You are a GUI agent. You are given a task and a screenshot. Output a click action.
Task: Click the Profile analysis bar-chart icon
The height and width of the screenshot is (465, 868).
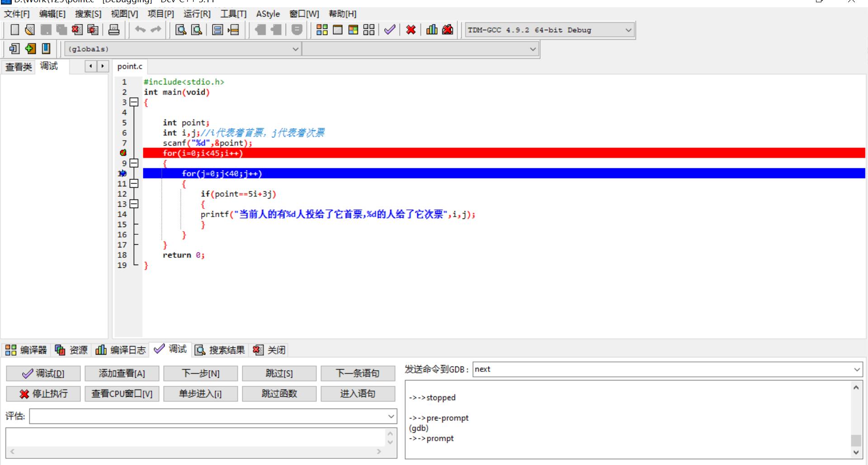point(432,30)
